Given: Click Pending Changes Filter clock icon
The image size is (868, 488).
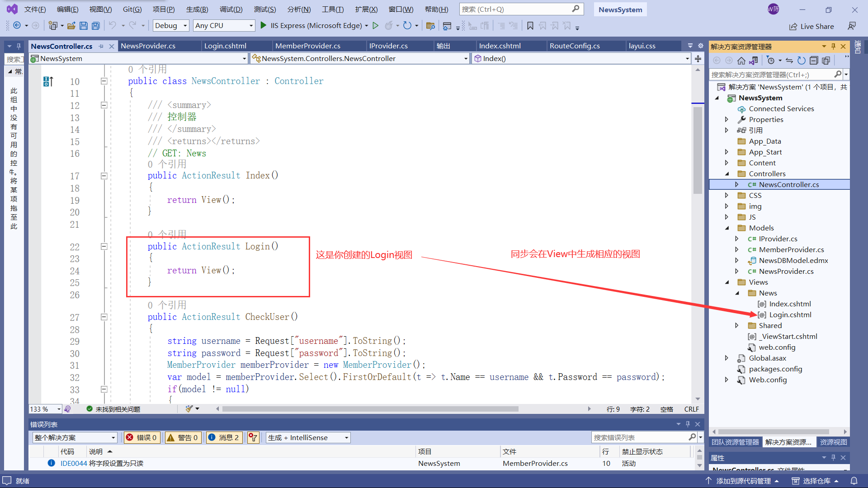Looking at the screenshot, I should pos(771,61).
